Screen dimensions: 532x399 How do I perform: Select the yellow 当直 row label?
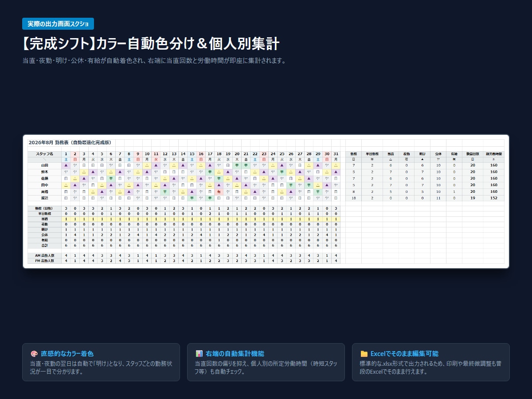tap(44, 219)
